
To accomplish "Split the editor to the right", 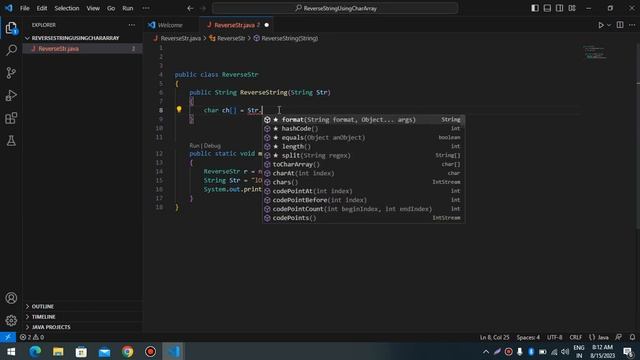I will (x=620, y=25).
